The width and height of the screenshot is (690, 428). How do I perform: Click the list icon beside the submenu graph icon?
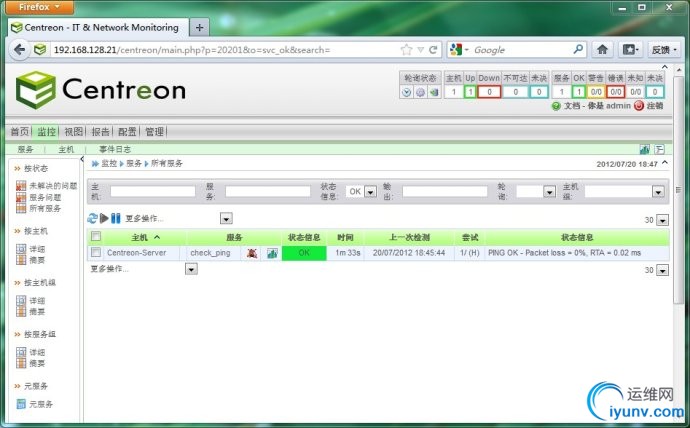[659, 150]
